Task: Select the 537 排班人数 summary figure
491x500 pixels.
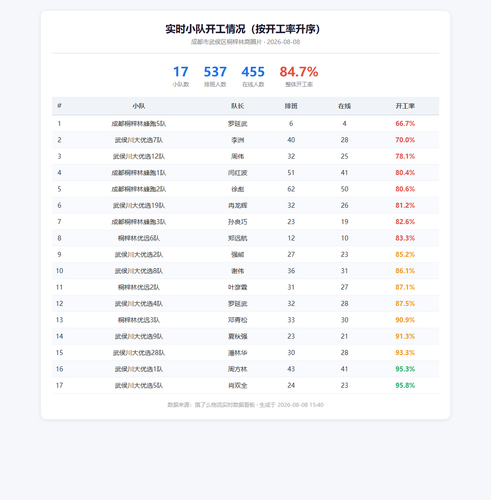Action: [215, 76]
